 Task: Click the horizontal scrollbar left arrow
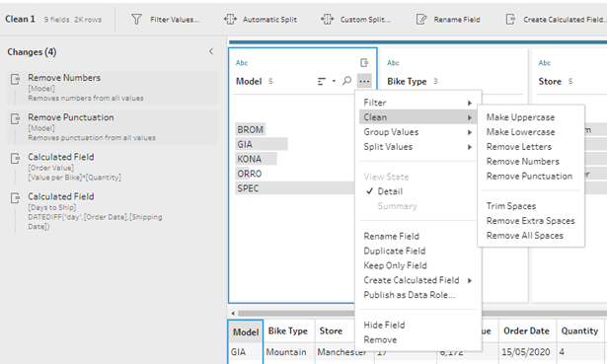pyautogui.click(x=233, y=313)
